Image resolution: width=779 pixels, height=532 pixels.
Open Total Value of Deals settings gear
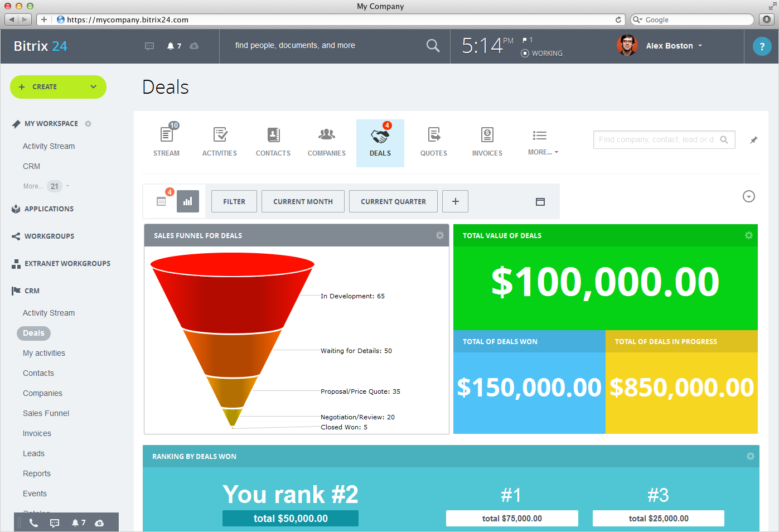point(749,235)
